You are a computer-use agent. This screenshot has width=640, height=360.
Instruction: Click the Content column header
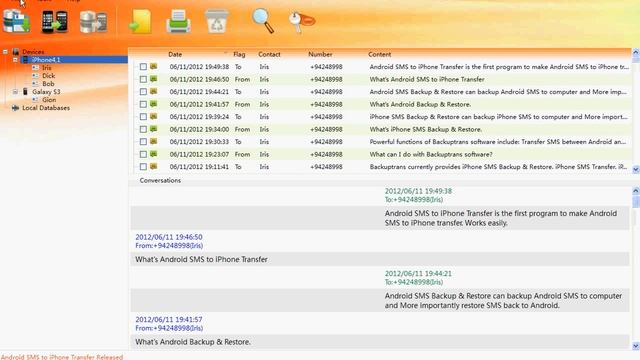(379, 54)
